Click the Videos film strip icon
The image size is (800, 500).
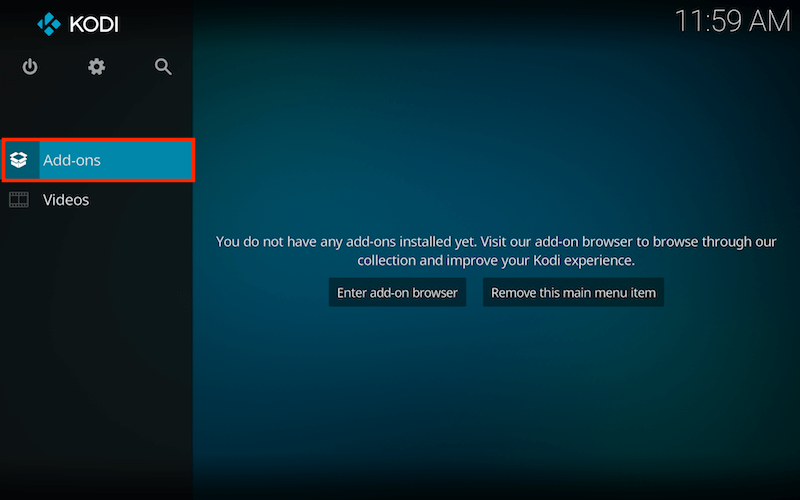click(19, 199)
